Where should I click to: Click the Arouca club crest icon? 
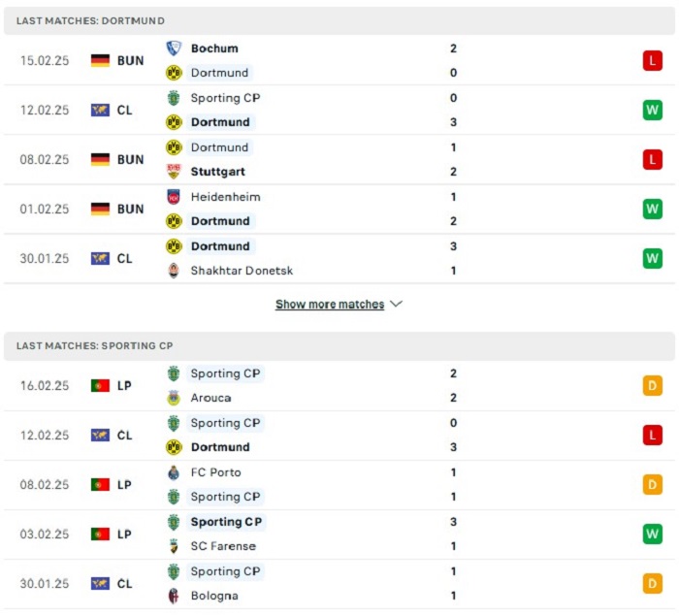coord(174,398)
